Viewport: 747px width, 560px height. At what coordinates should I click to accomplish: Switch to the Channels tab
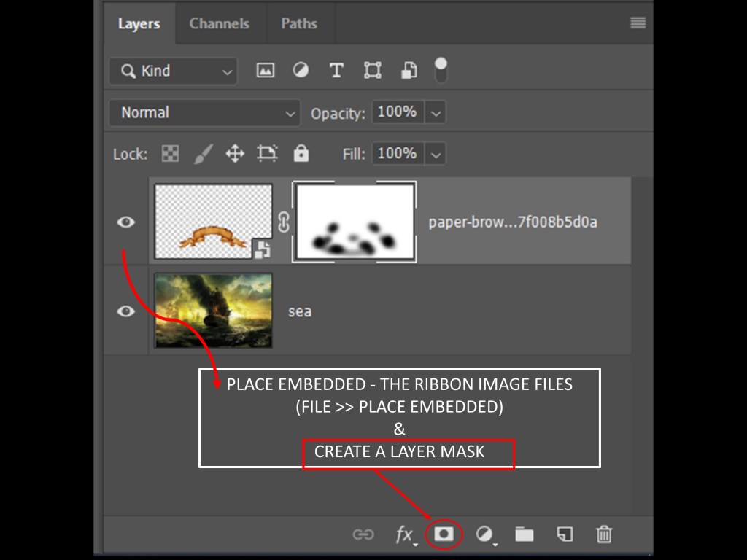pyautogui.click(x=220, y=23)
